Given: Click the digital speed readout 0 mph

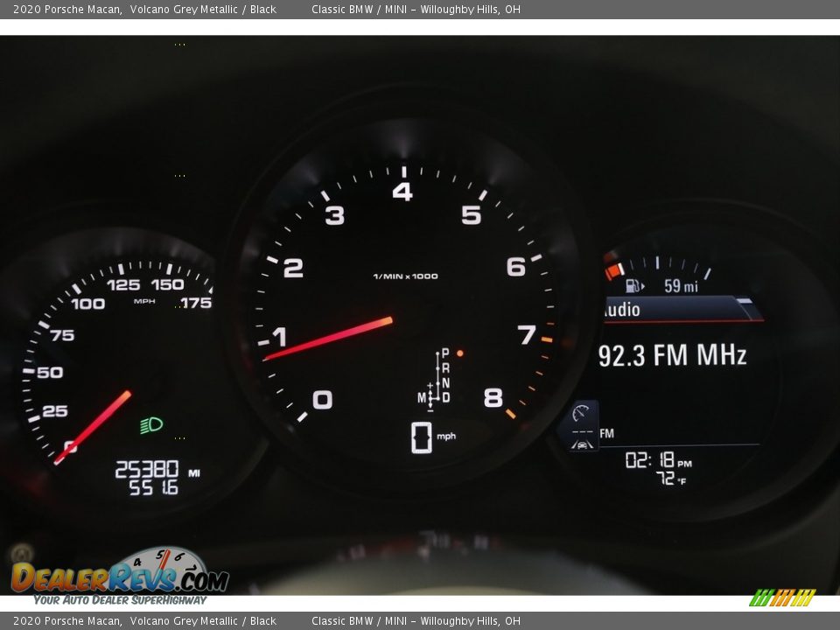Looking at the screenshot, I should coord(433,437).
